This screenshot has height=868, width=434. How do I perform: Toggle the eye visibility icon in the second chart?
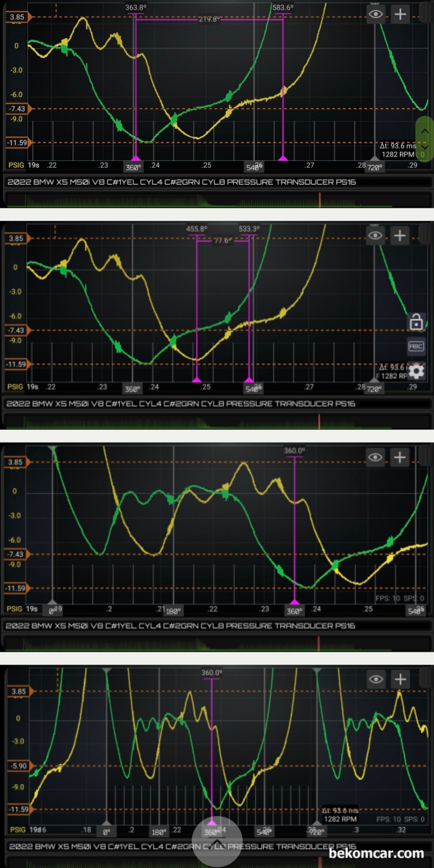coord(375,235)
